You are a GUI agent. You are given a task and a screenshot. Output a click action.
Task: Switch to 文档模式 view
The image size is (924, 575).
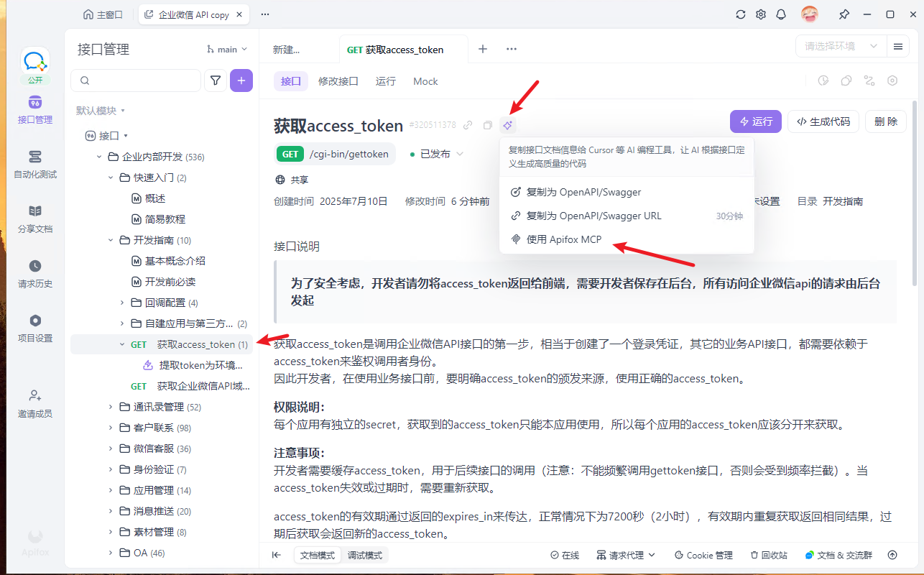coord(318,555)
